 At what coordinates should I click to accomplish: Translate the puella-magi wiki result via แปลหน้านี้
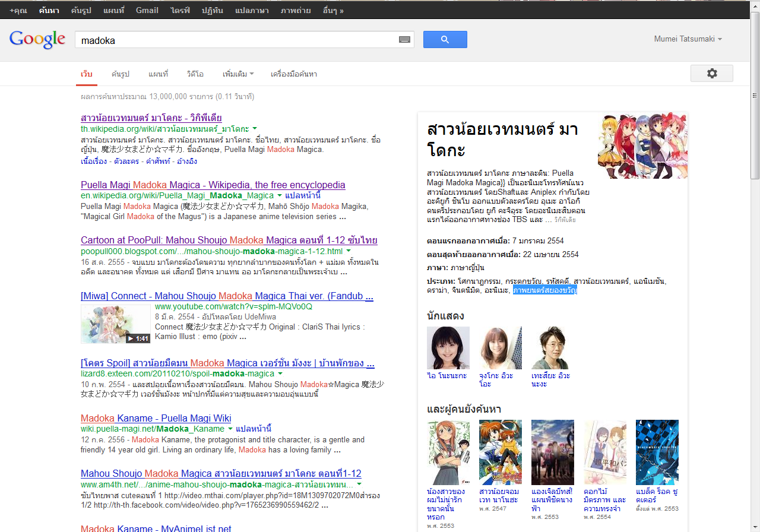coord(254,429)
